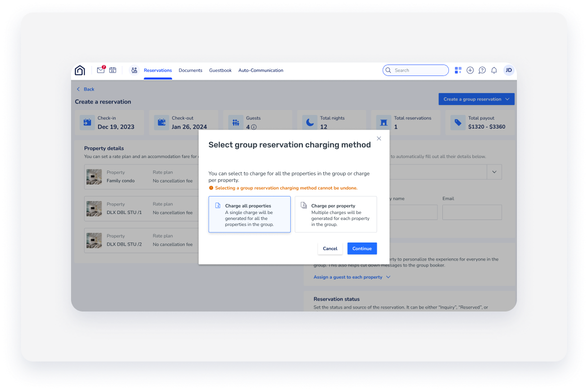The image size is (588, 391).
Task: Open the Guestbook section
Action: coord(220,70)
